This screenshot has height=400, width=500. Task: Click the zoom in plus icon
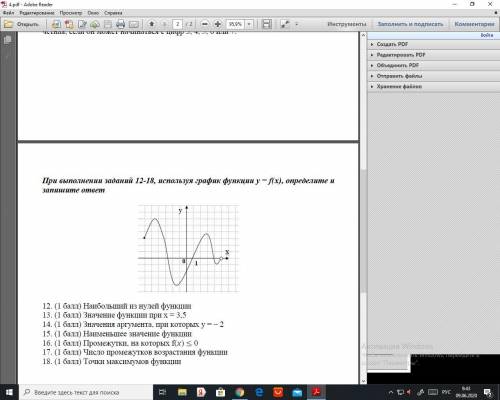tap(218, 24)
